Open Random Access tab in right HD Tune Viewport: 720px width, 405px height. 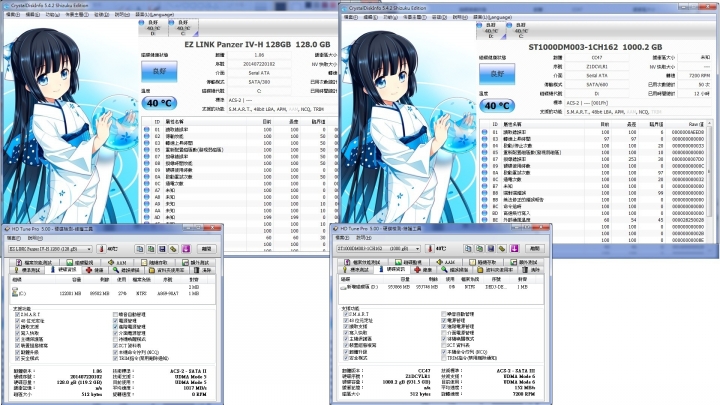[x=484, y=262]
